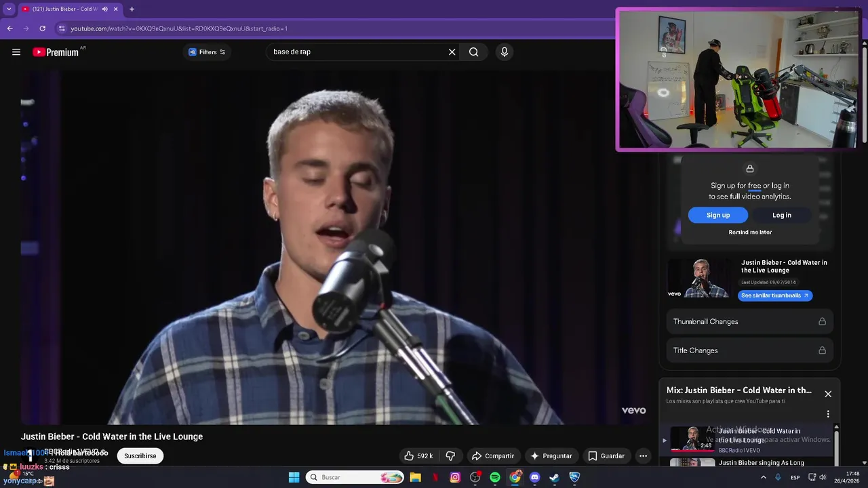Open a new browser tab with plus

pyautogui.click(x=132, y=9)
